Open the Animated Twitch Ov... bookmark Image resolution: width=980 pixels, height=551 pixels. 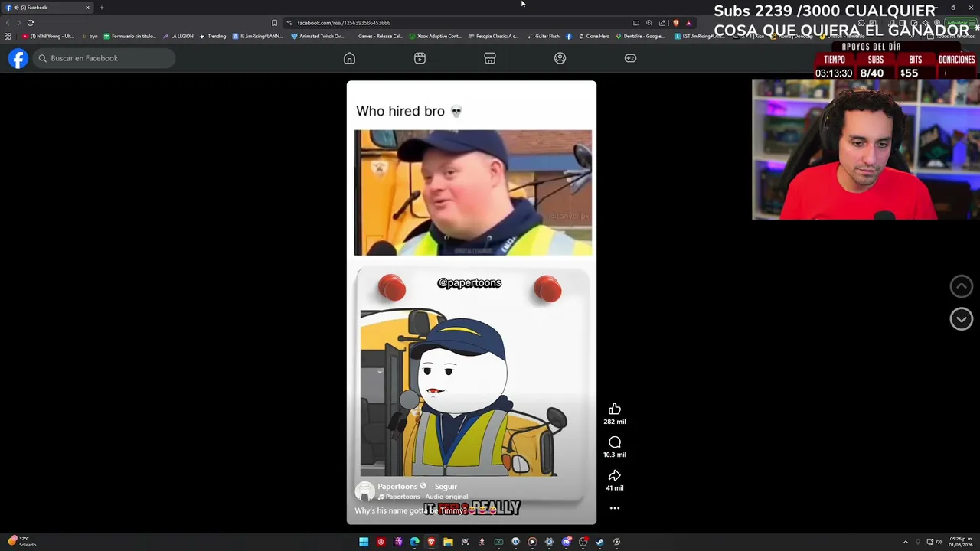318,36
